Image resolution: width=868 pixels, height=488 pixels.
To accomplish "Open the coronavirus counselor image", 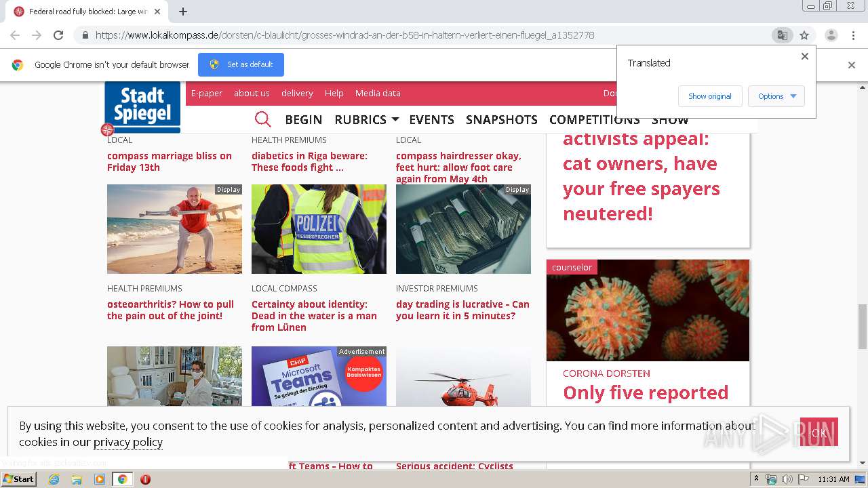I will click(648, 310).
